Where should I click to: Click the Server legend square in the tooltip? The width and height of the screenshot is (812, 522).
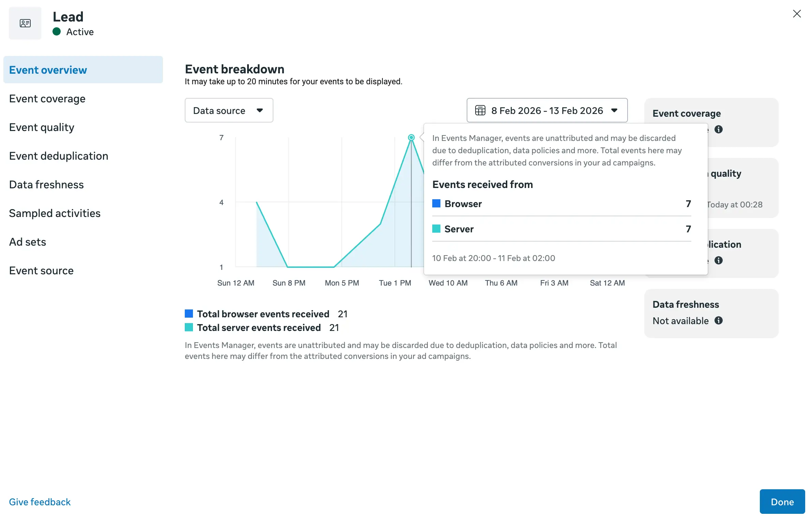[436, 229]
